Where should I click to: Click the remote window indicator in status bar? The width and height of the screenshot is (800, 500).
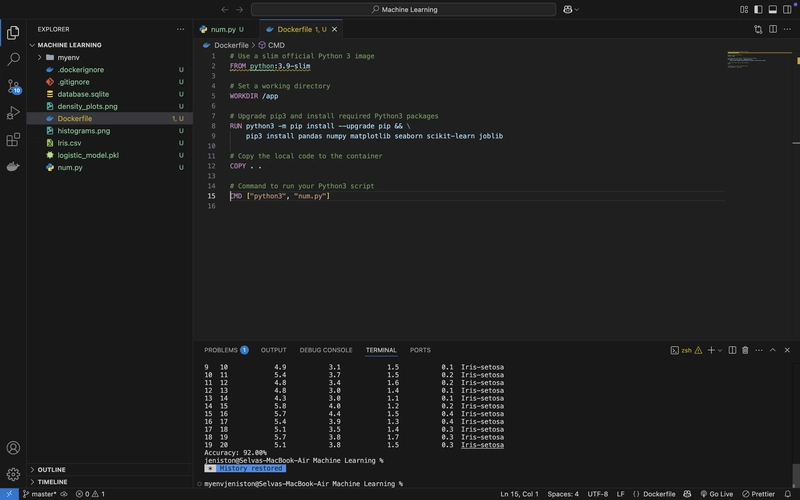coord(9,494)
